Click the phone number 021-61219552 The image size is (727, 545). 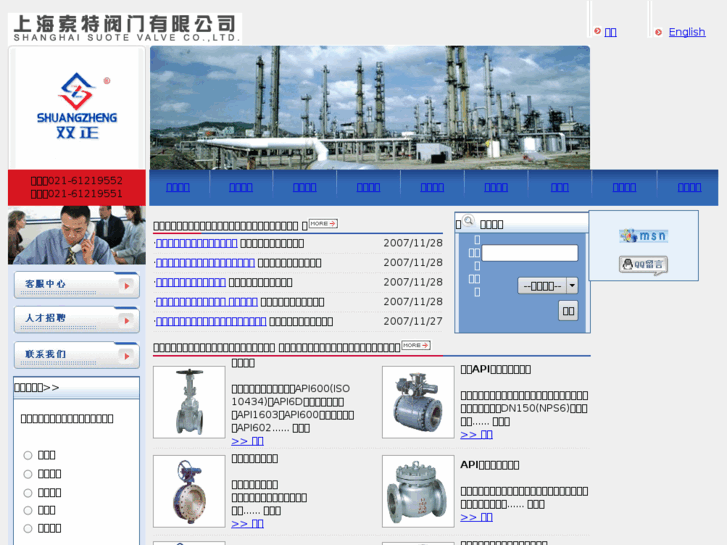tap(85, 180)
